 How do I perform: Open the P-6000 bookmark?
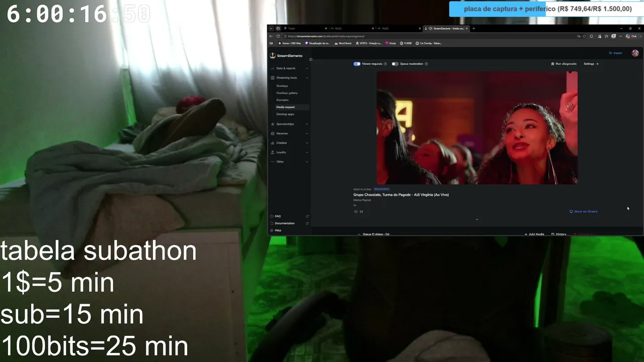click(x=406, y=43)
